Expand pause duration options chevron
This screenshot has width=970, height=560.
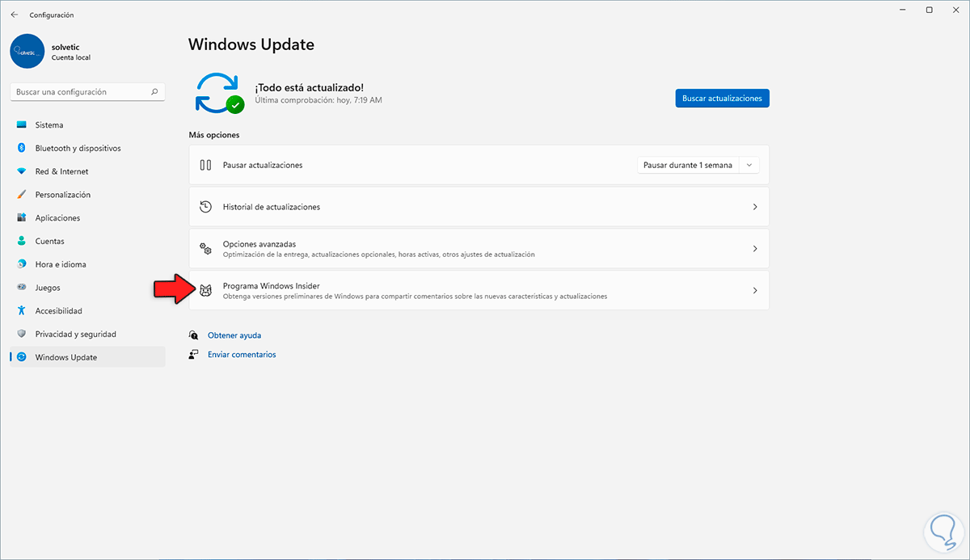coord(749,165)
